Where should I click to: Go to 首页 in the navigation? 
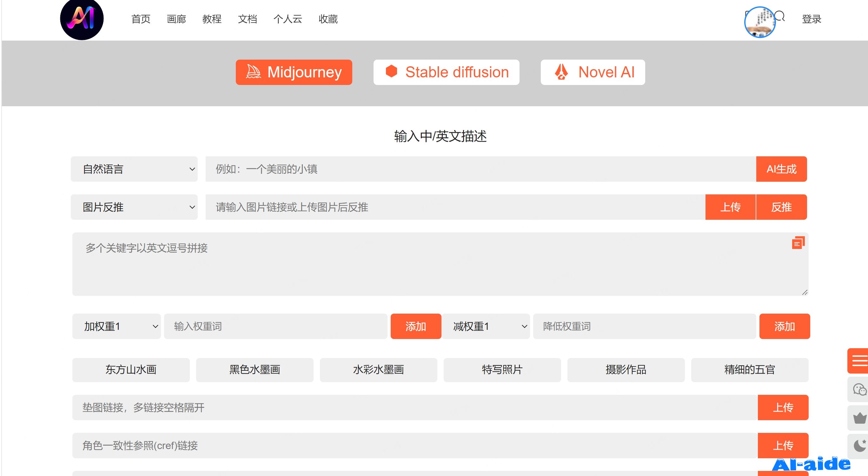[x=141, y=19]
